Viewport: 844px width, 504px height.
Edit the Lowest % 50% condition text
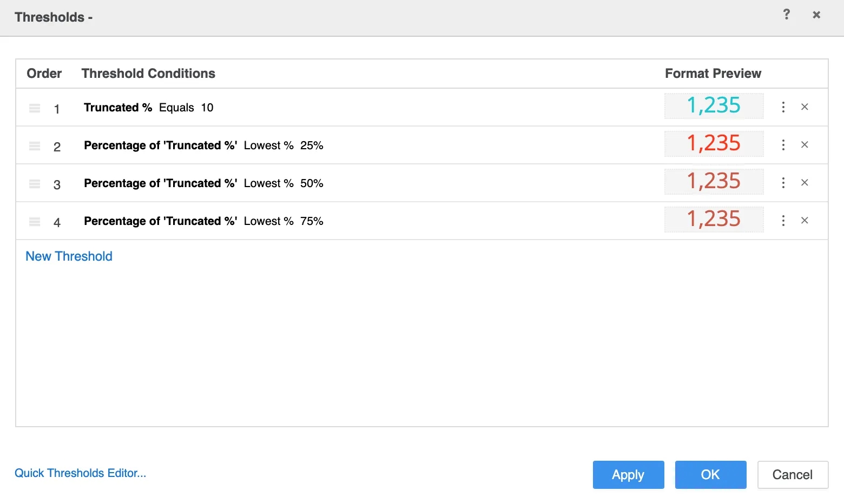[203, 183]
